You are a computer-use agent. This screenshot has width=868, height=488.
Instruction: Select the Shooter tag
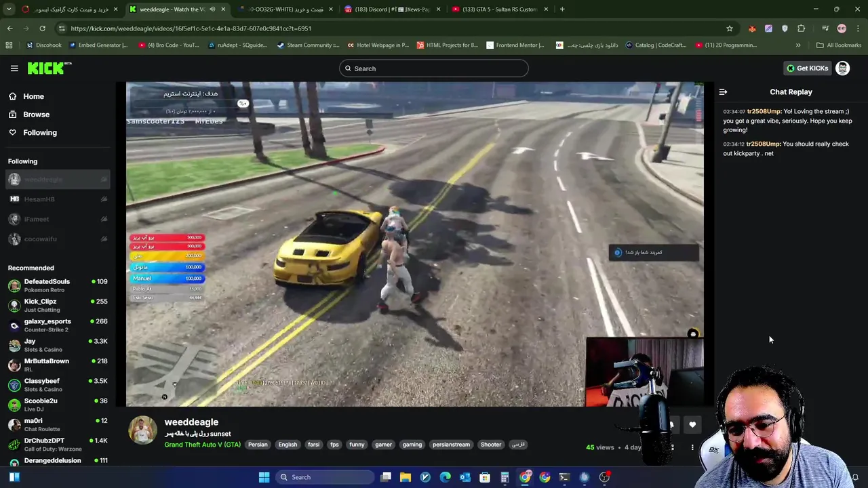pos(491,445)
